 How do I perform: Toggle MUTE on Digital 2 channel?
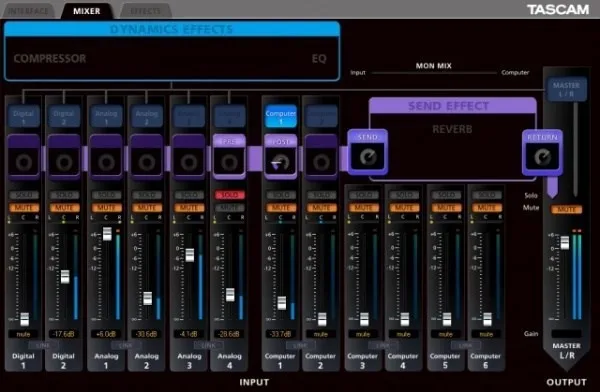point(64,208)
